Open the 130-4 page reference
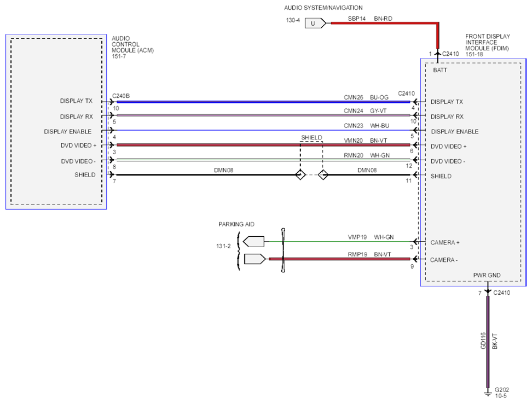 point(293,20)
